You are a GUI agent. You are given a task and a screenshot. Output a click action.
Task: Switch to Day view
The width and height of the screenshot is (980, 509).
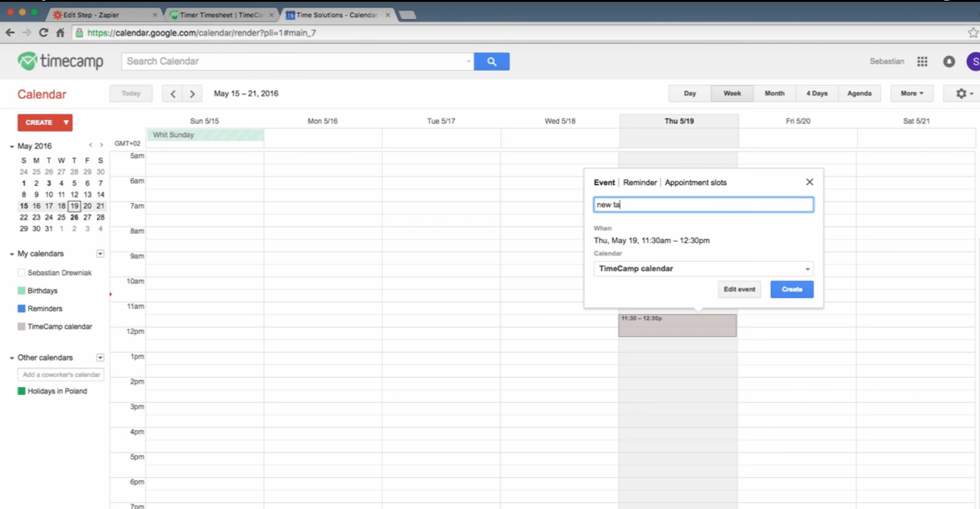690,94
